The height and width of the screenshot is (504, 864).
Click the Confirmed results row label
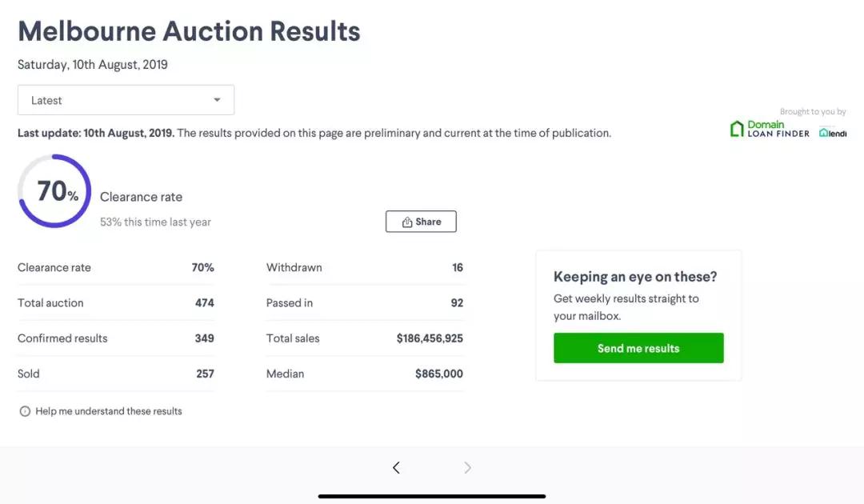point(62,338)
